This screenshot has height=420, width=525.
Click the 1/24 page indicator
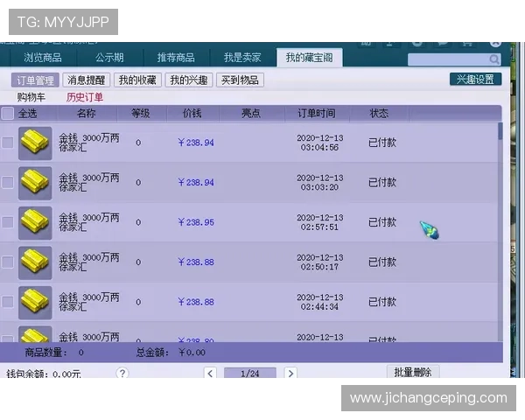coord(250,374)
